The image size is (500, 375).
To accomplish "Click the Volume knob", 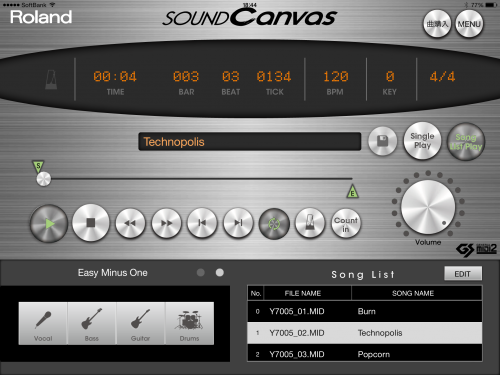I will (x=428, y=207).
